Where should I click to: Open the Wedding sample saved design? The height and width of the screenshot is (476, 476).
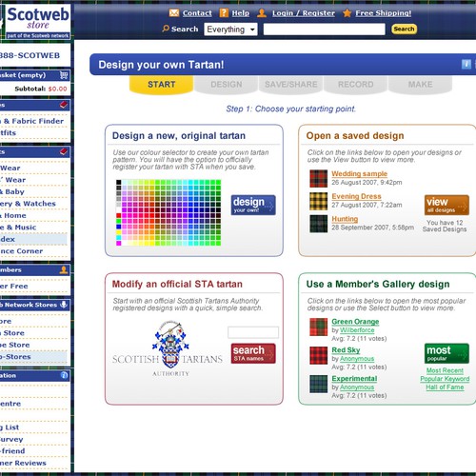click(360, 173)
